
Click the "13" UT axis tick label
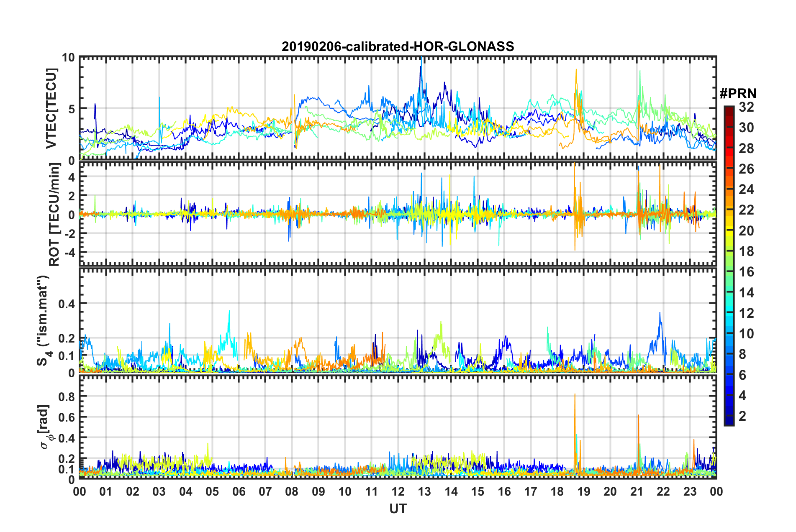point(424,491)
